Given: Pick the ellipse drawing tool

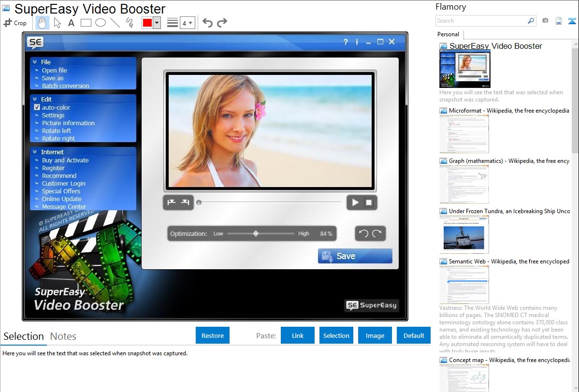Looking at the screenshot, I should tap(101, 23).
